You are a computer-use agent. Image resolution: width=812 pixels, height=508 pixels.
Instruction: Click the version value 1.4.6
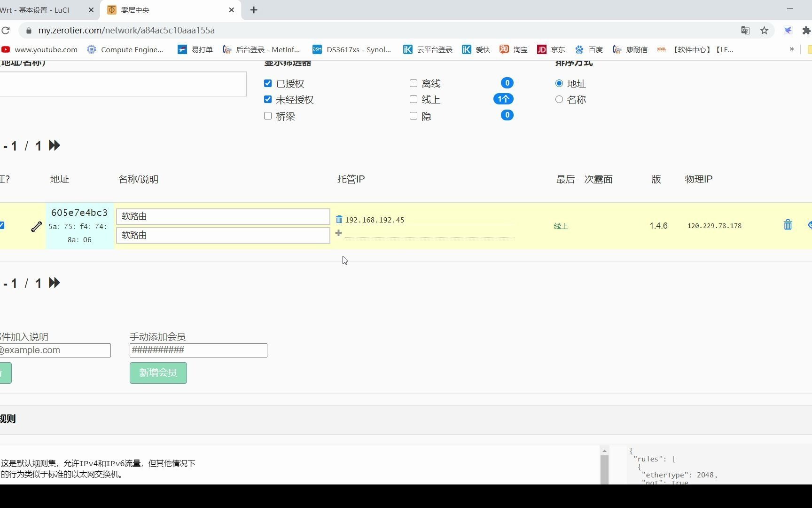659,226
